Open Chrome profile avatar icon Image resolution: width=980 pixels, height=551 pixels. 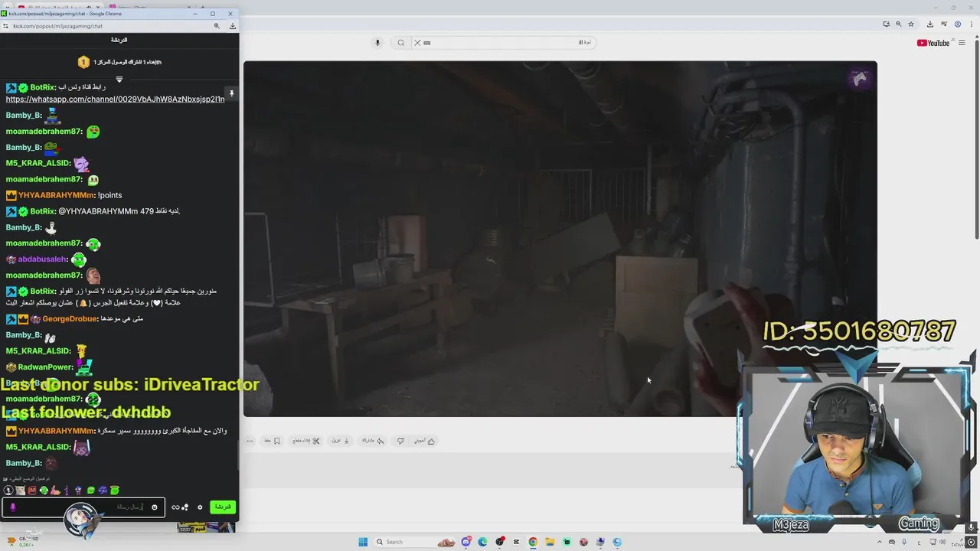coord(957,24)
